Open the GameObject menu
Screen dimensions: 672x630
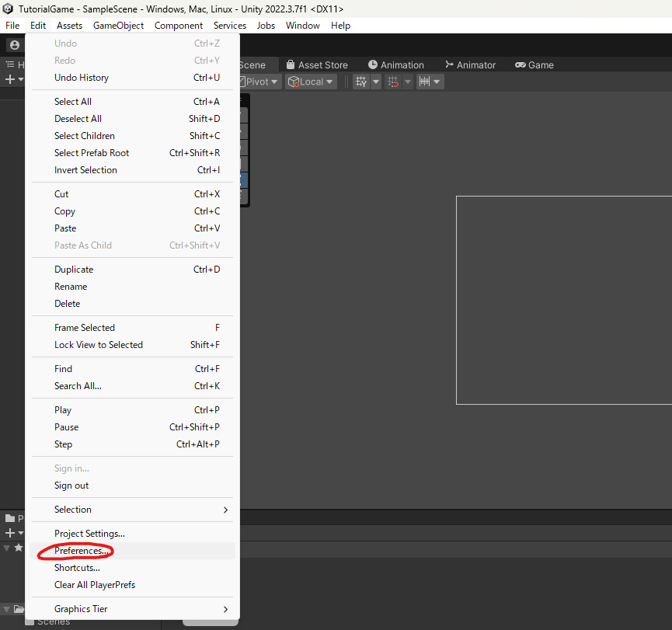pos(118,26)
